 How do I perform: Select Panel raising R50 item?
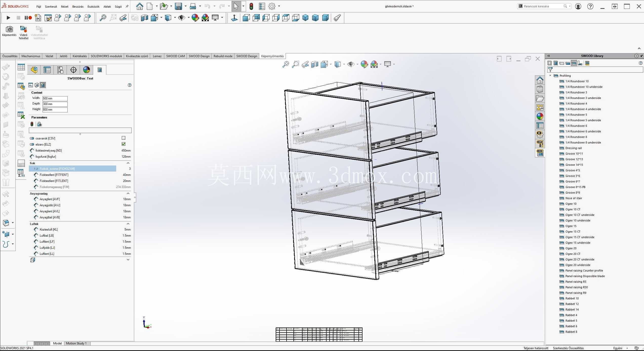coord(576,287)
